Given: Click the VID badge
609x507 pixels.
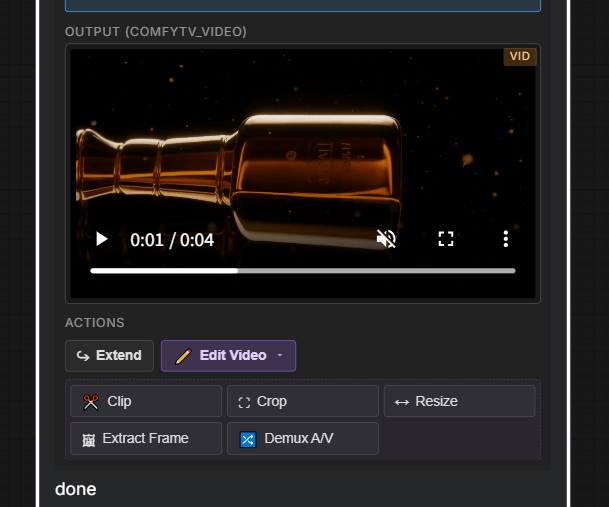Looking at the screenshot, I should [520, 56].
